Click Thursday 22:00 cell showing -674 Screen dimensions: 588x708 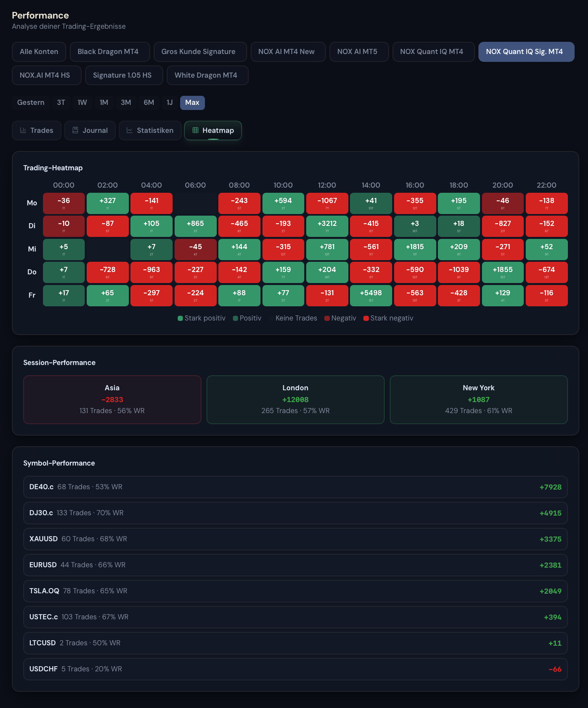click(547, 272)
